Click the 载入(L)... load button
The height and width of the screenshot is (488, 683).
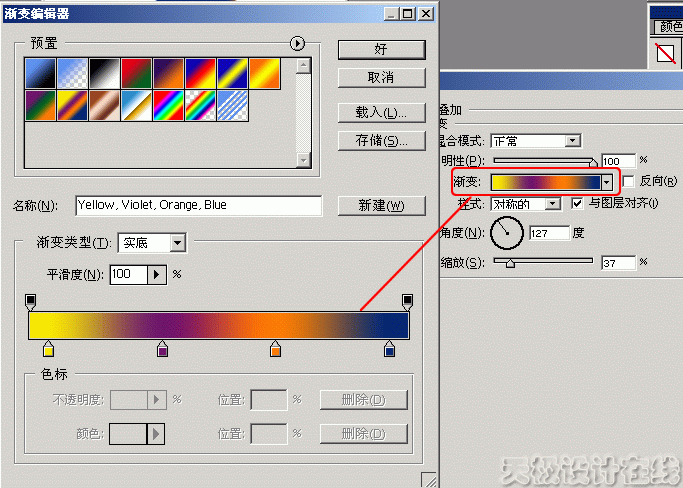pyautogui.click(x=382, y=113)
